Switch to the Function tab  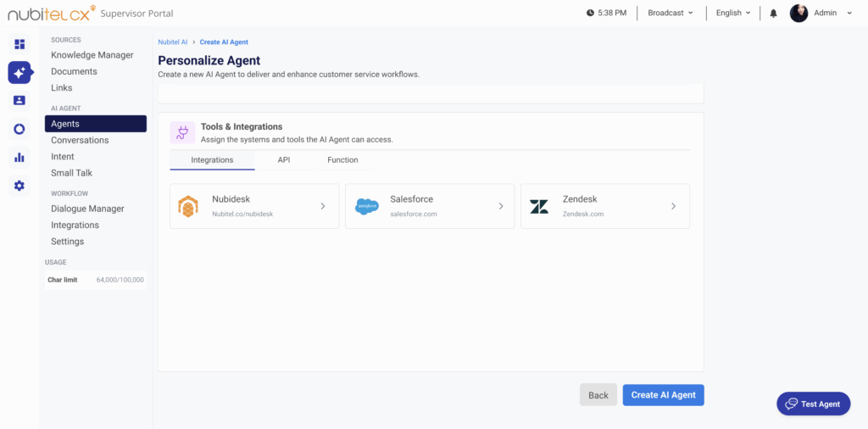pos(342,160)
